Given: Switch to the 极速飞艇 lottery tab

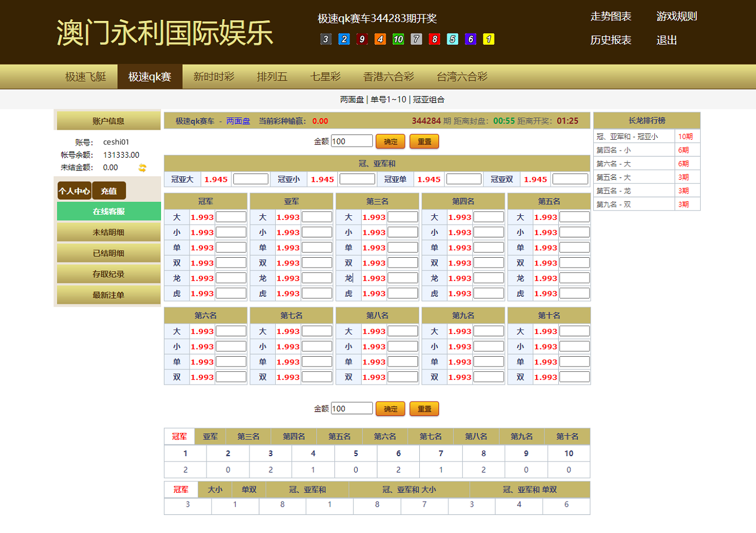Looking at the screenshot, I should coord(85,76).
